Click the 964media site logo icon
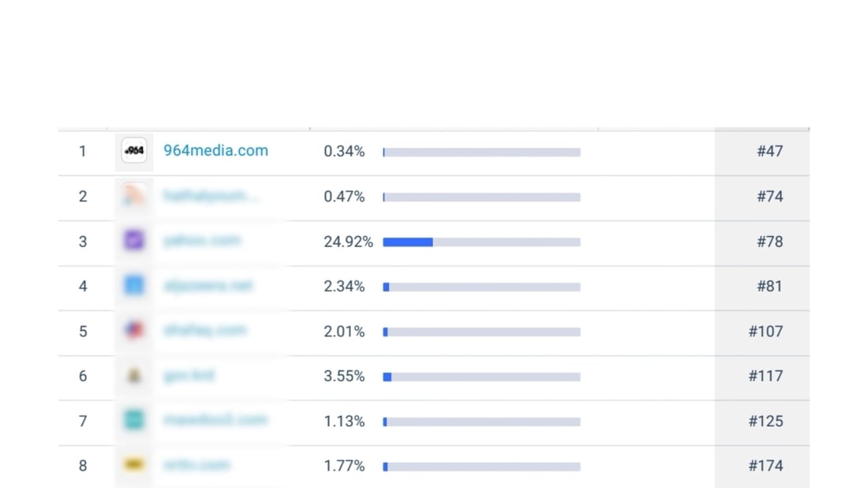The height and width of the screenshot is (488, 868). click(x=134, y=151)
